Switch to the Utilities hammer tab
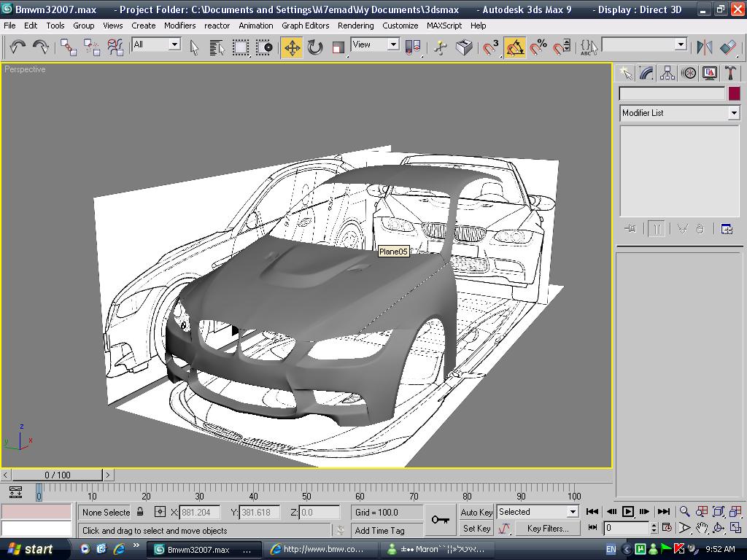 coord(730,73)
